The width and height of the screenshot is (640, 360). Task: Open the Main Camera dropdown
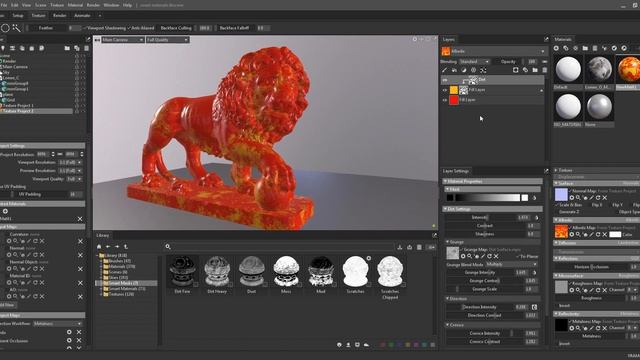(122, 40)
